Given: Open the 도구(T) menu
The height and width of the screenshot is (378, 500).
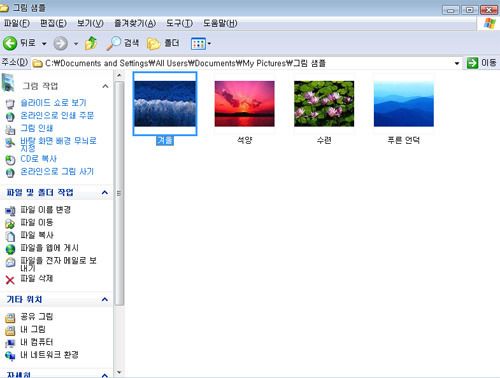Looking at the screenshot, I should coord(180,23).
